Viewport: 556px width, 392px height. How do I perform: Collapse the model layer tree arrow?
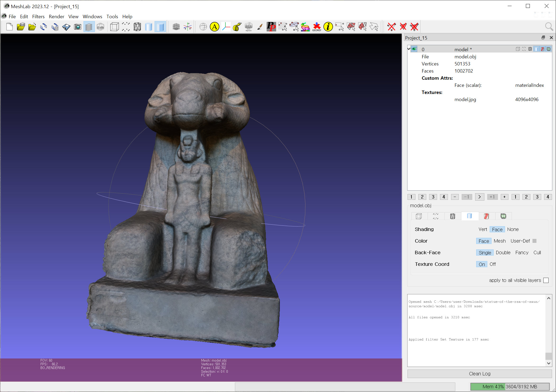409,49
